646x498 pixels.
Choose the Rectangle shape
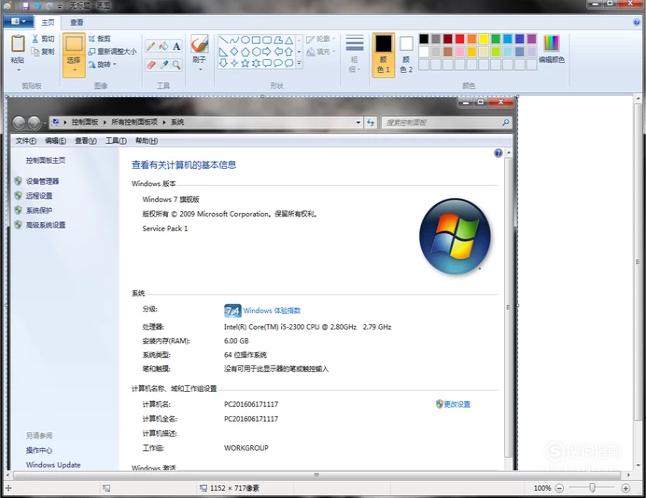pos(256,40)
